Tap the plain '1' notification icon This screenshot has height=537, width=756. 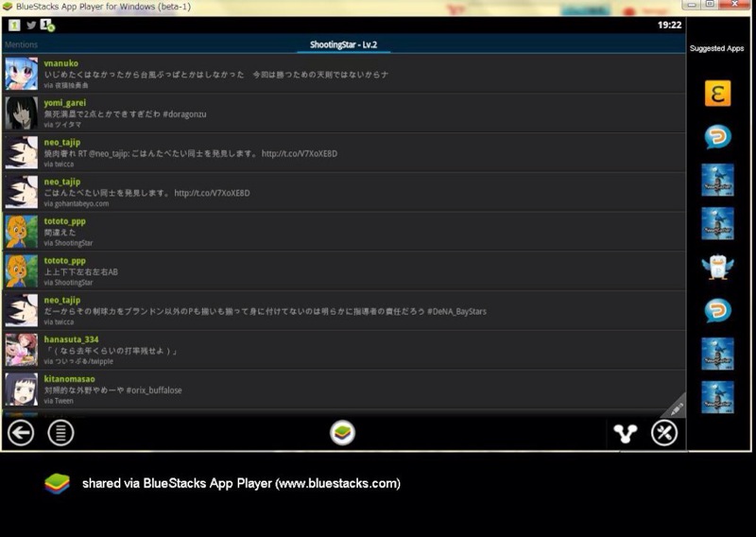[x=14, y=26]
